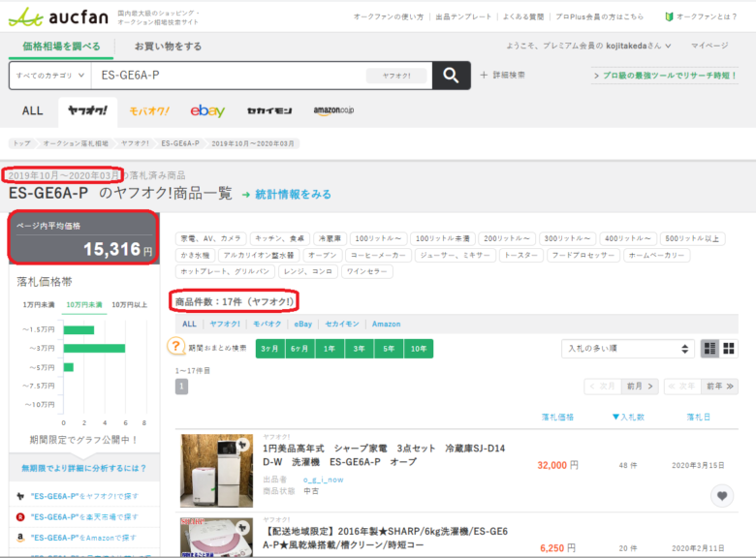Image resolution: width=756 pixels, height=558 pixels.
Task: Open the SHARP 6kg washing machine thumbnail
Action: pyautogui.click(x=216, y=538)
